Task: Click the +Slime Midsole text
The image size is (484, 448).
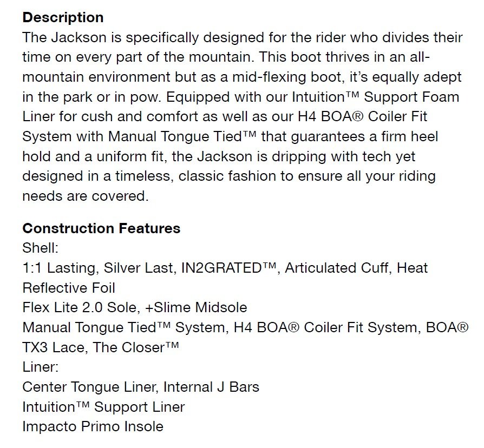Action: point(195,308)
